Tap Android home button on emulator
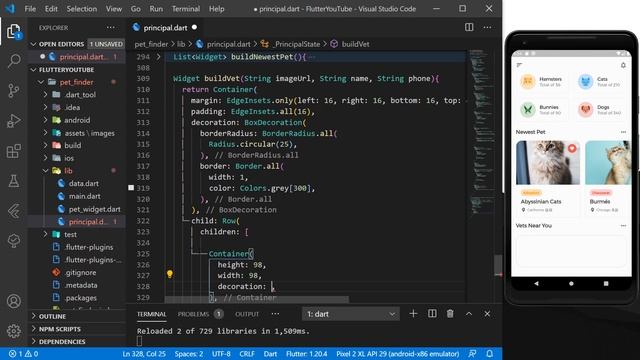 pyautogui.click(x=571, y=283)
